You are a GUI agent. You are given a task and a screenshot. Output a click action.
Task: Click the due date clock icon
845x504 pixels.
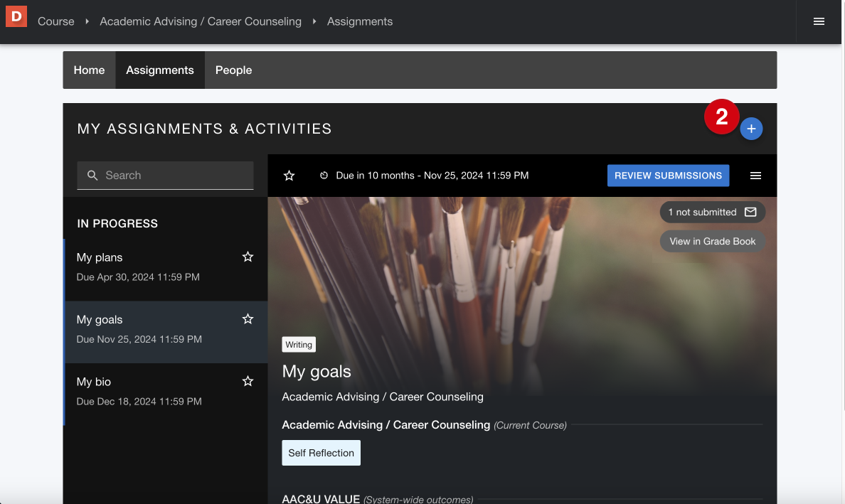click(324, 176)
